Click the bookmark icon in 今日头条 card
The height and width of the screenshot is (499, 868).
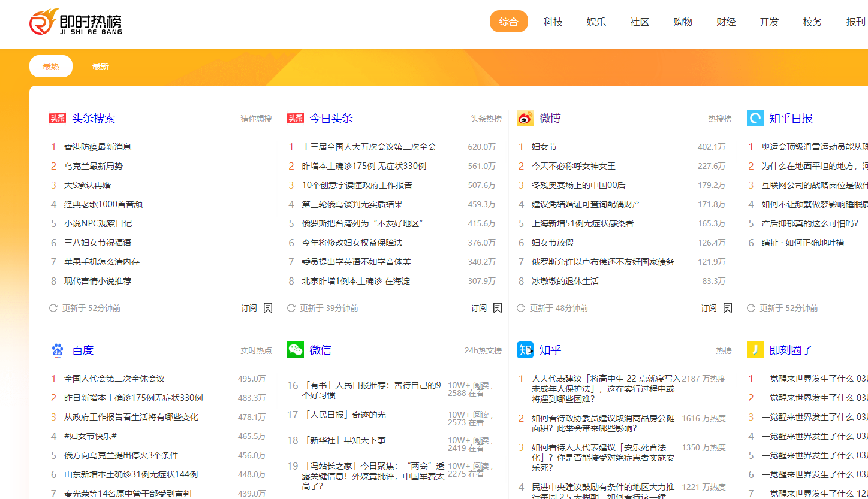pos(498,308)
